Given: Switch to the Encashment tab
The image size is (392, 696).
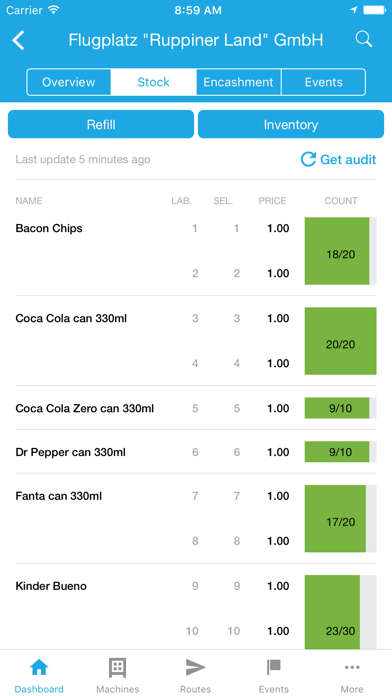Looking at the screenshot, I should pyautogui.click(x=238, y=82).
